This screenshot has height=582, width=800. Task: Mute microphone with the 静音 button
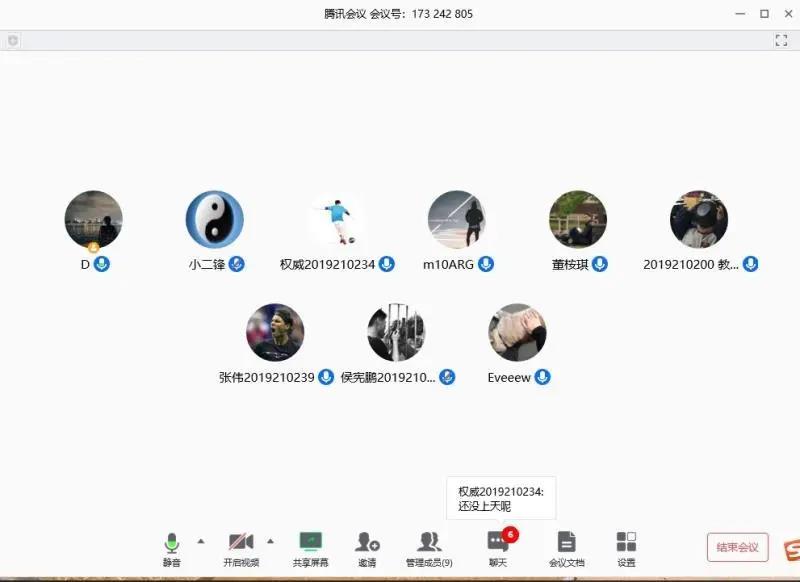172,548
